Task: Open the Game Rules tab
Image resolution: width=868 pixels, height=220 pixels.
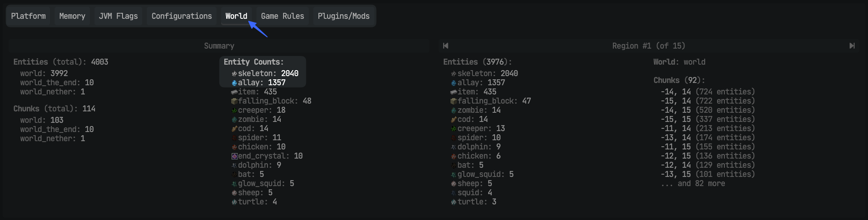Action: (283, 16)
